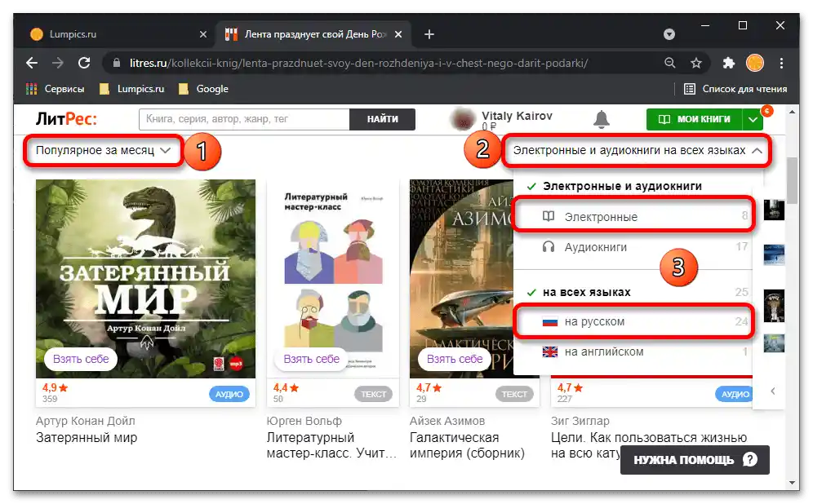The height and width of the screenshot is (504, 813).
Task: Open title Галактическая империя (сборник)
Action: tap(467, 445)
